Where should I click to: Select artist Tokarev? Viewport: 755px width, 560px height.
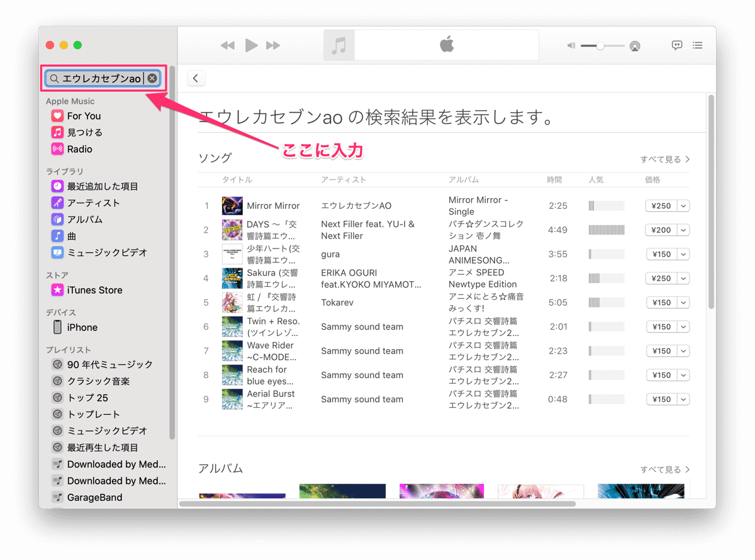337,303
